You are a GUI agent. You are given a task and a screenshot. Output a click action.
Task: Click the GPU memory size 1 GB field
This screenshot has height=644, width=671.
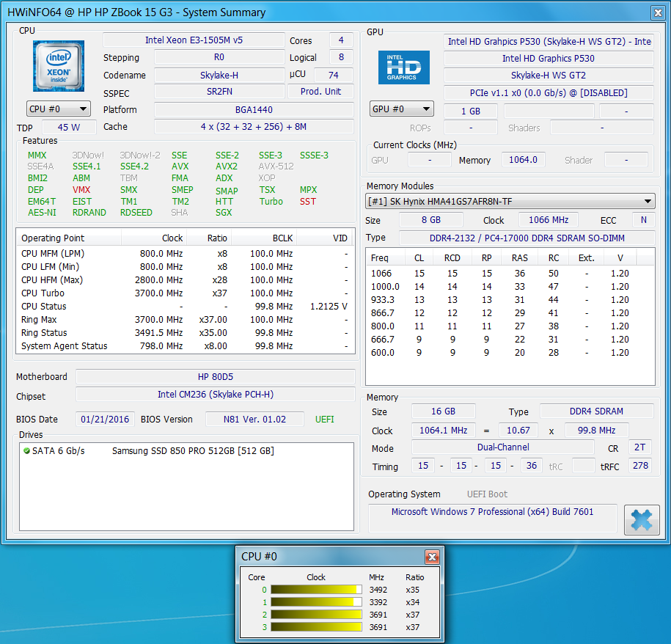471,111
